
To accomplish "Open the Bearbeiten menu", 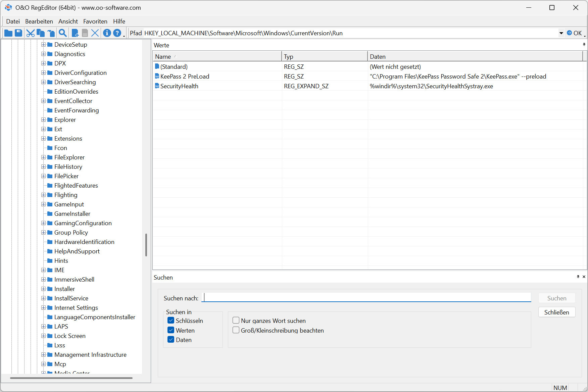I will 39,21.
